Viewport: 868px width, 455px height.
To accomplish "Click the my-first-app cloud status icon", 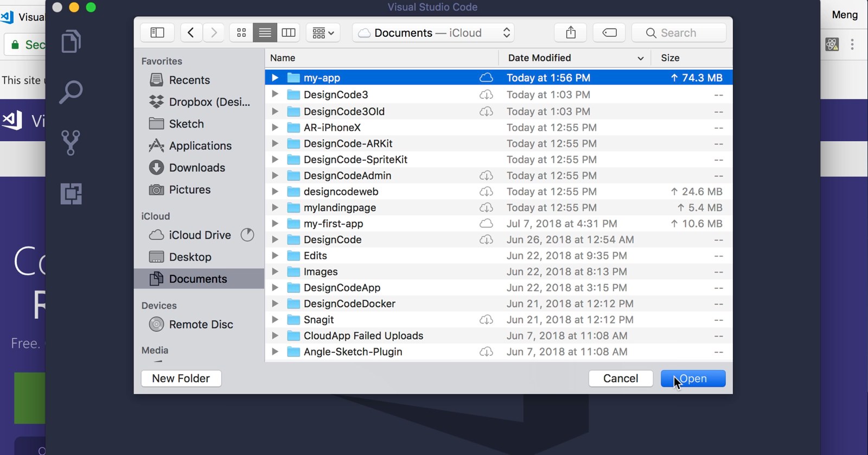I will [486, 223].
